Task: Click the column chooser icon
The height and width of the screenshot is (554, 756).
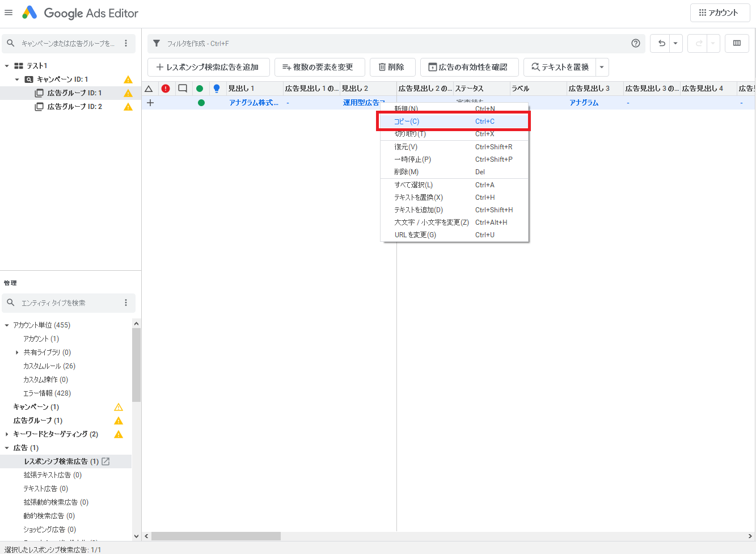Action: (x=737, y=43)
